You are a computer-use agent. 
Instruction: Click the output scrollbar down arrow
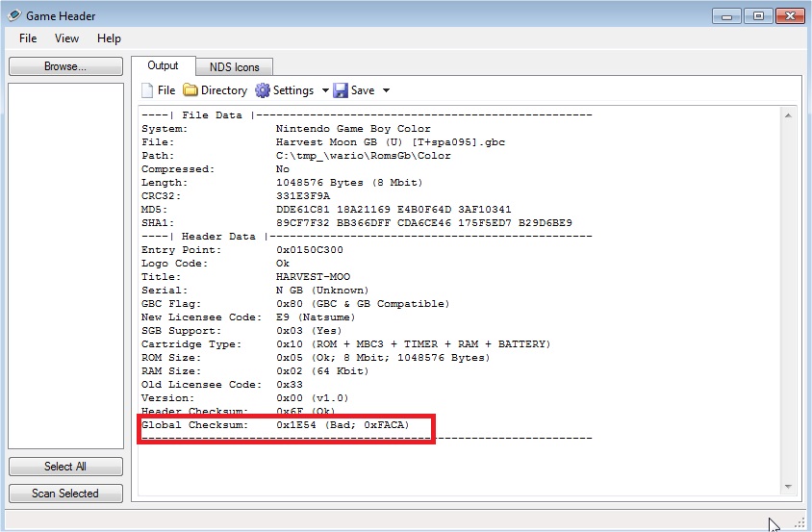tap(790, 488)
